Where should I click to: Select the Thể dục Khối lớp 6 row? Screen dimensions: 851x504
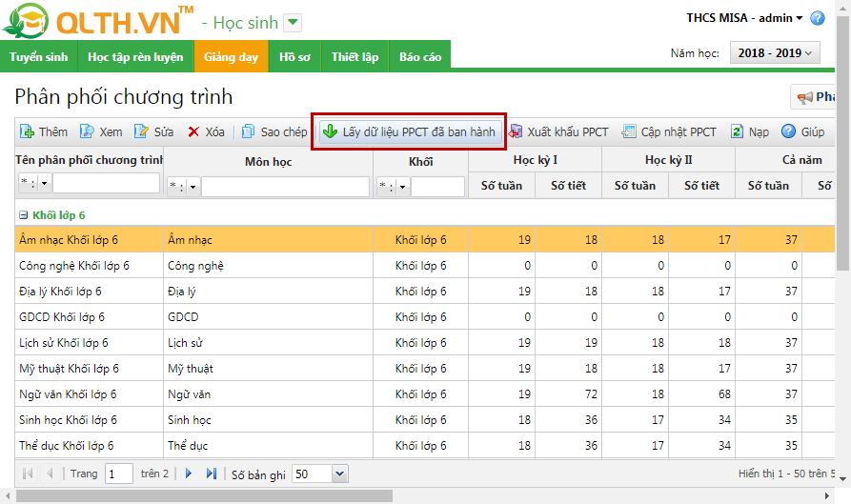tap(425, 446)
